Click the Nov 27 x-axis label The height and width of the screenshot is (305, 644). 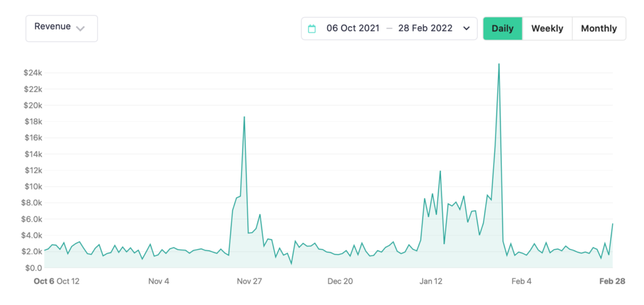pyautogui.click(x=249, y=281)
